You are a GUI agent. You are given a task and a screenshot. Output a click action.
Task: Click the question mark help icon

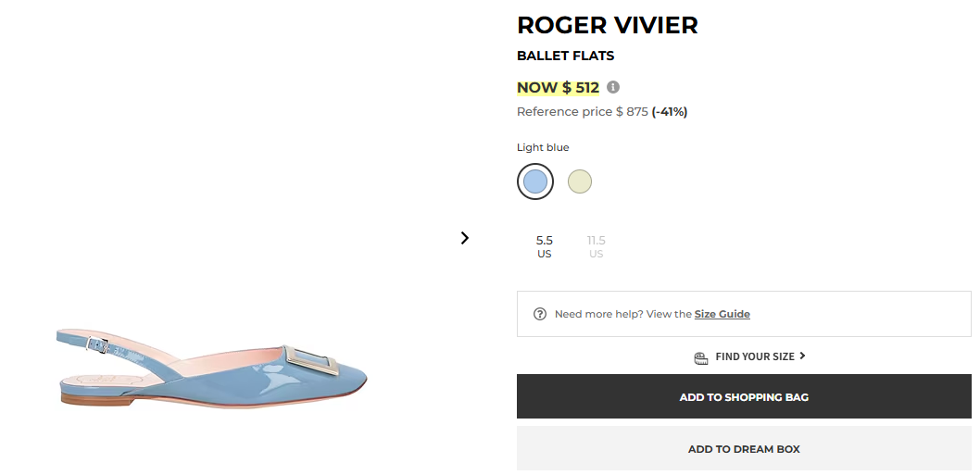tap(540, 314)
